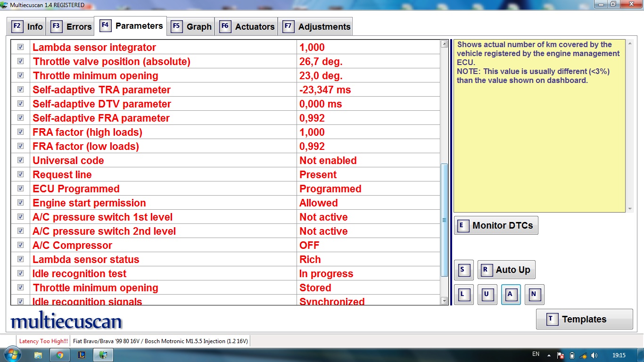644x362 pixels.
Task: Click the volume speaker tray icon
Action: click(594, 355)
